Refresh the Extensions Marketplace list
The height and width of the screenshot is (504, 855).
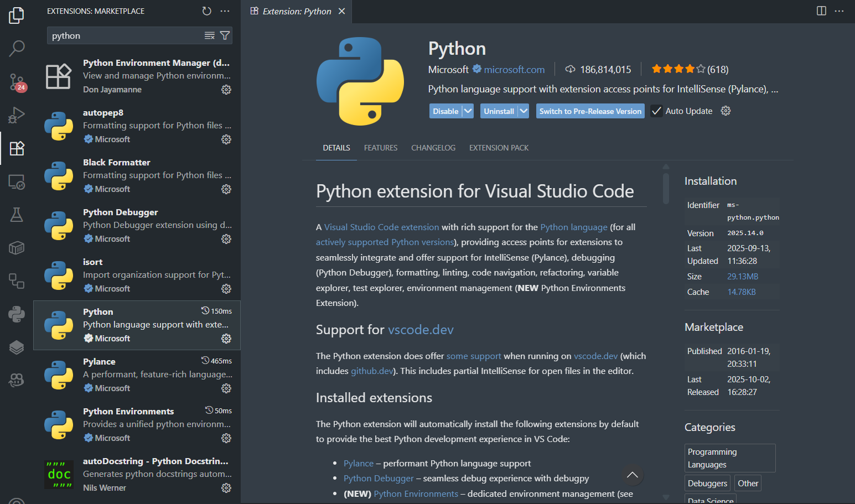[x=207, y=11]
